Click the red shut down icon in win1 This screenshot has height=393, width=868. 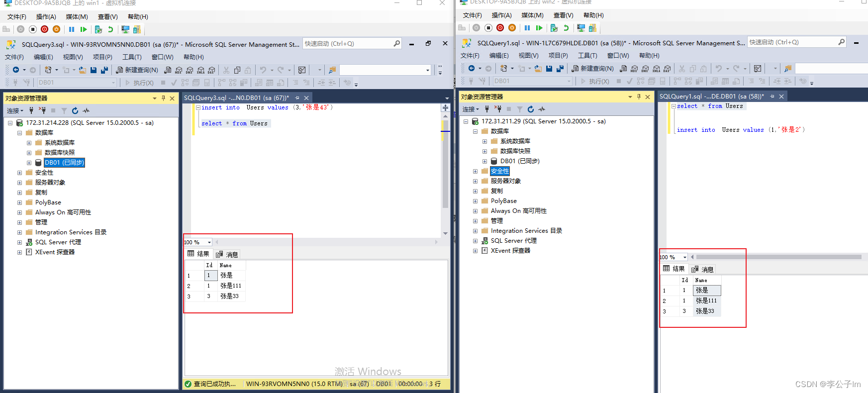pos(45,29)
